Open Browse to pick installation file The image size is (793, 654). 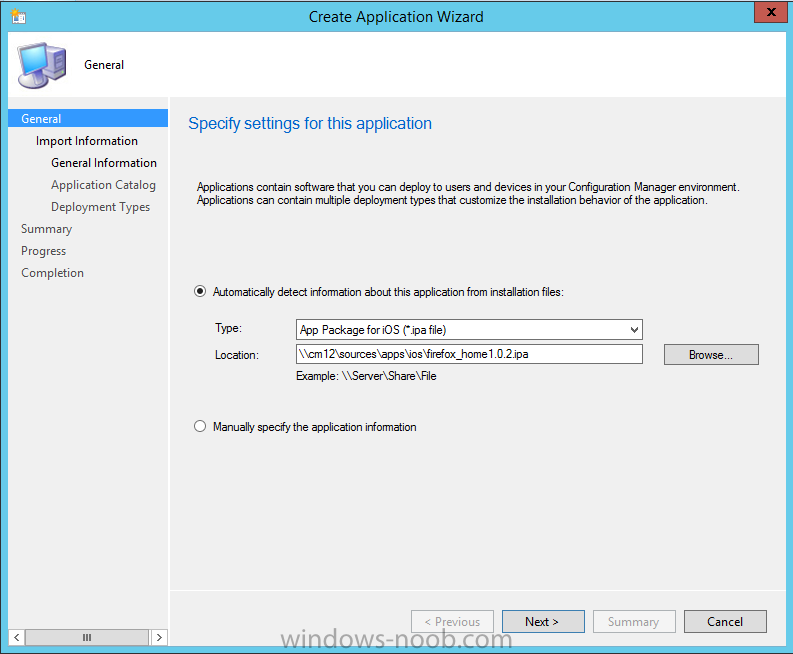711,355
